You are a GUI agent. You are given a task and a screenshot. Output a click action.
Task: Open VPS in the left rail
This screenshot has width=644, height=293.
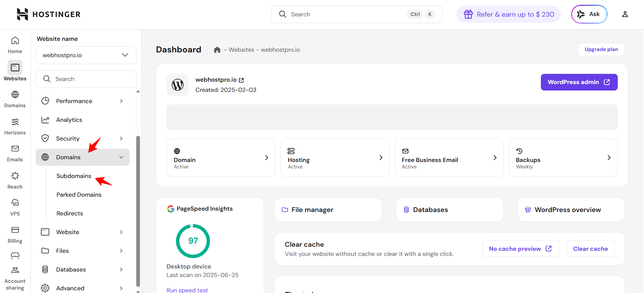coord(15,207)
